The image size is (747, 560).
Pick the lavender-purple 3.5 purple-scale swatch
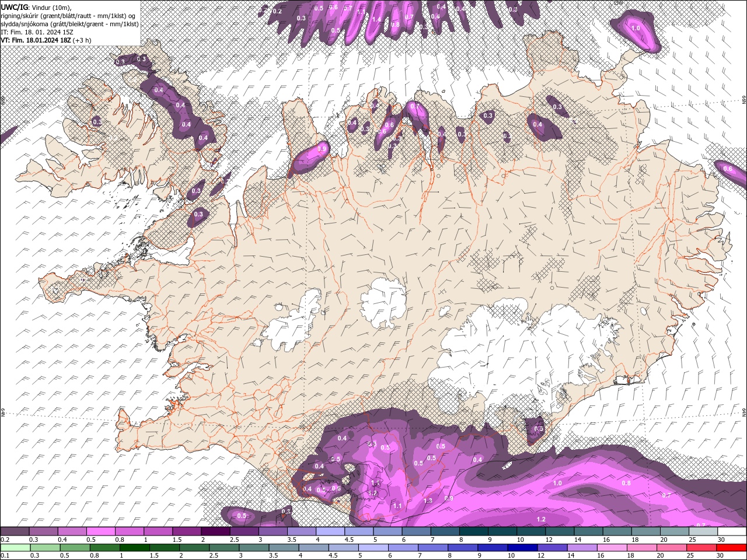pos(301,531)
